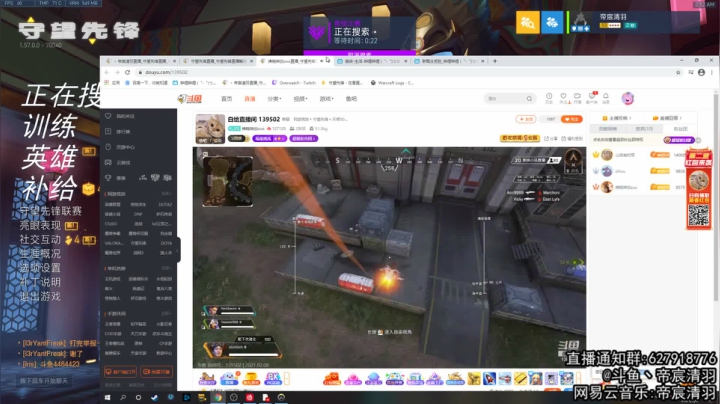Switch to the fifth Chrome tab
Viewport: 720px width, 404px height.
450,61
